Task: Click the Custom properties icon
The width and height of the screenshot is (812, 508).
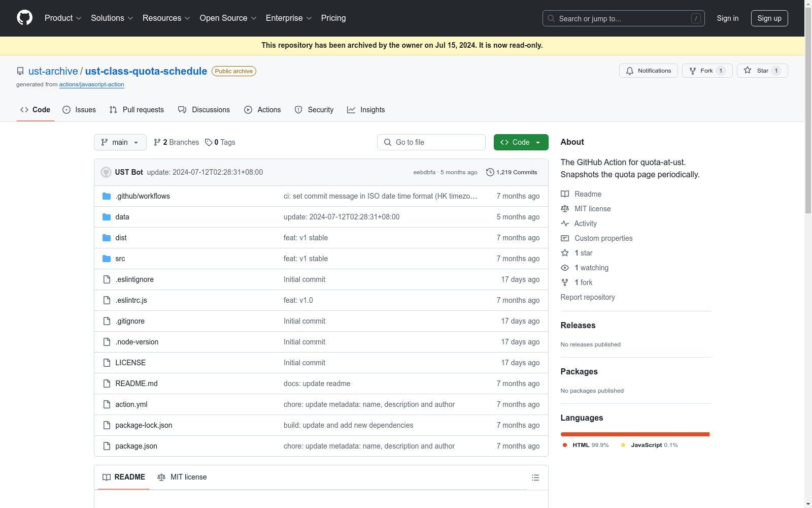Action: (565, 238)
